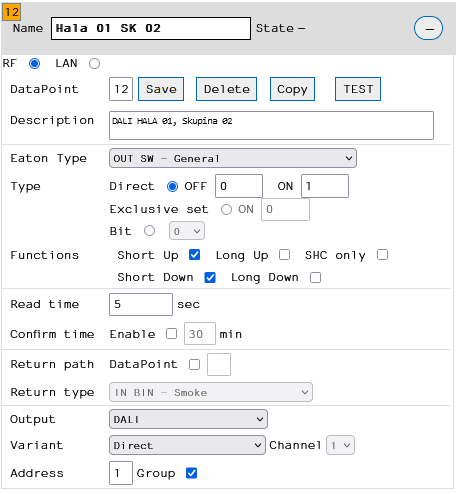459x494 pixels.
Task: Open the Return type dropdown
Action: (x=211, y=392)
